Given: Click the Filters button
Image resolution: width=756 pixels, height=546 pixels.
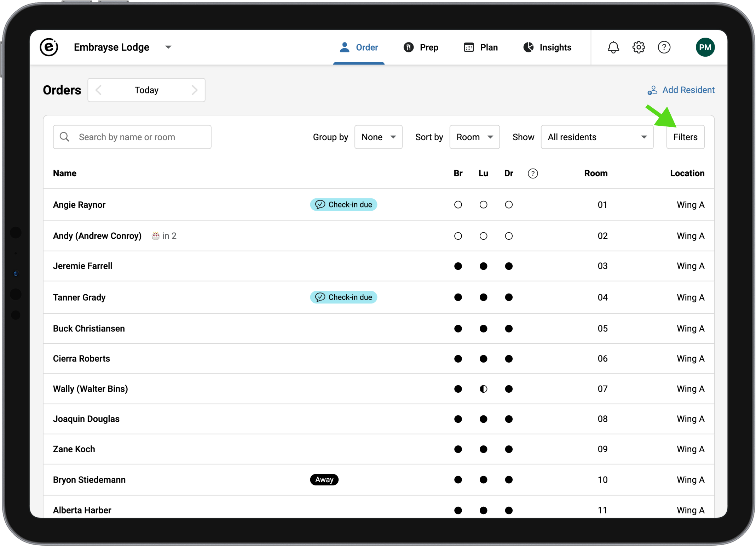Looking at the screenshot, I should (x=685, y=137).
